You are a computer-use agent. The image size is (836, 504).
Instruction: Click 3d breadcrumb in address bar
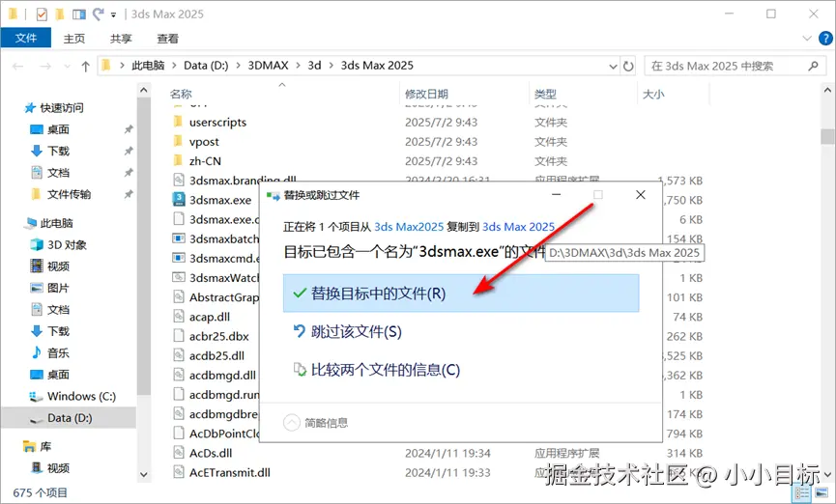[x=314, y=66]
